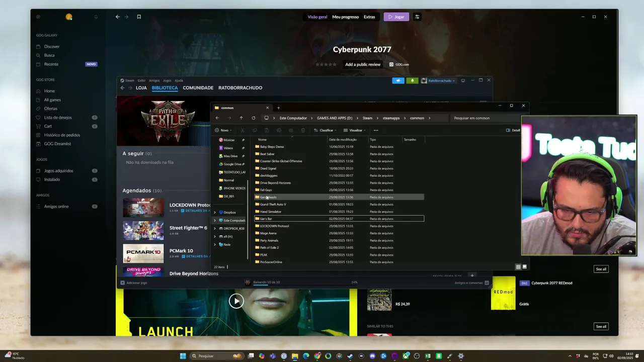Open Jogos menu in Steam window
The width and height of the screenshot is (644, 362).
coord(167,80)
